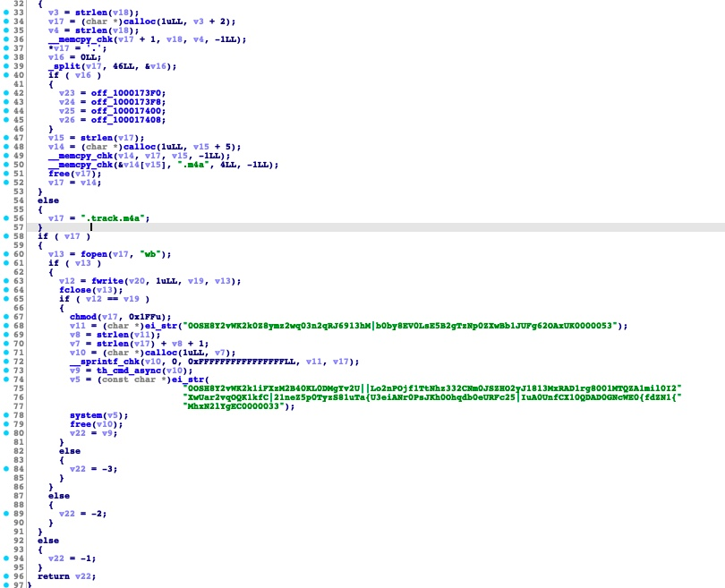Toggle the breakpoint dot on line 67
This screenshot has height=588, width=725.
(6, 317)
